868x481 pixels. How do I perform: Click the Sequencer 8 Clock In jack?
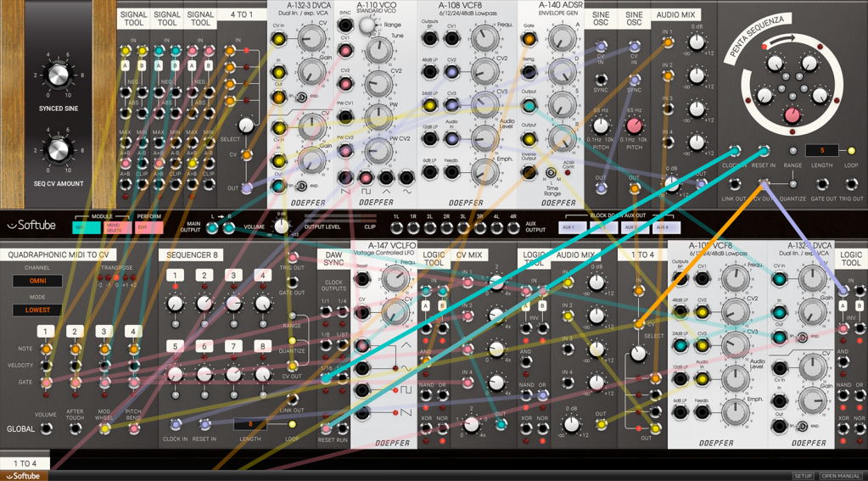(176, 424)
